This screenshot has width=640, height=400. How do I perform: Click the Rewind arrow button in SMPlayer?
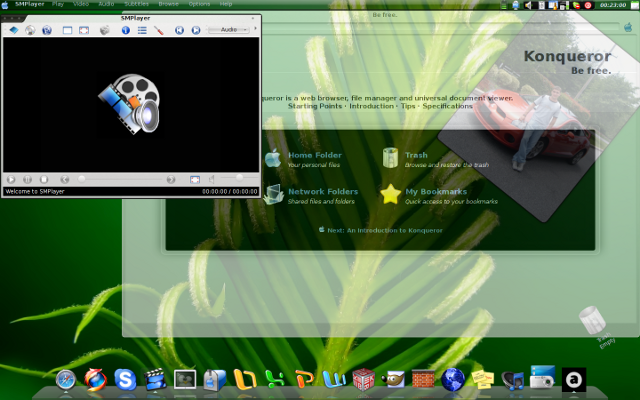tap(64, 179)
